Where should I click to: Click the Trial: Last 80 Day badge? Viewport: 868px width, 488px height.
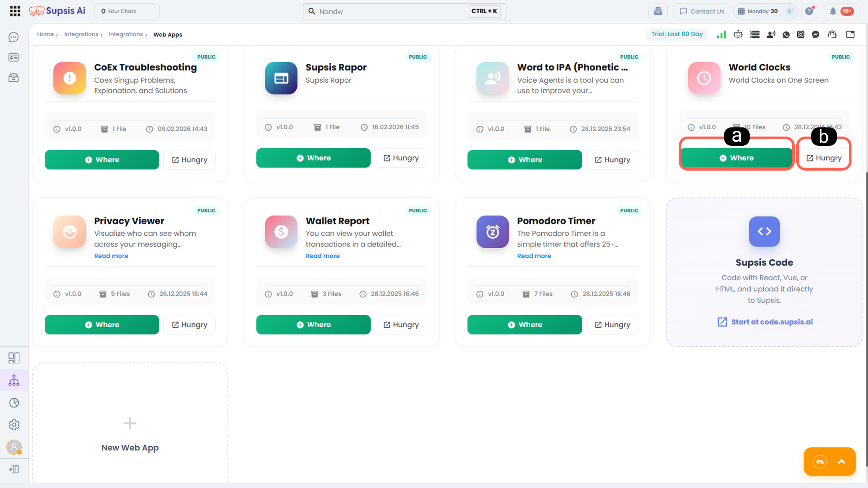click(x=677, y=34)
